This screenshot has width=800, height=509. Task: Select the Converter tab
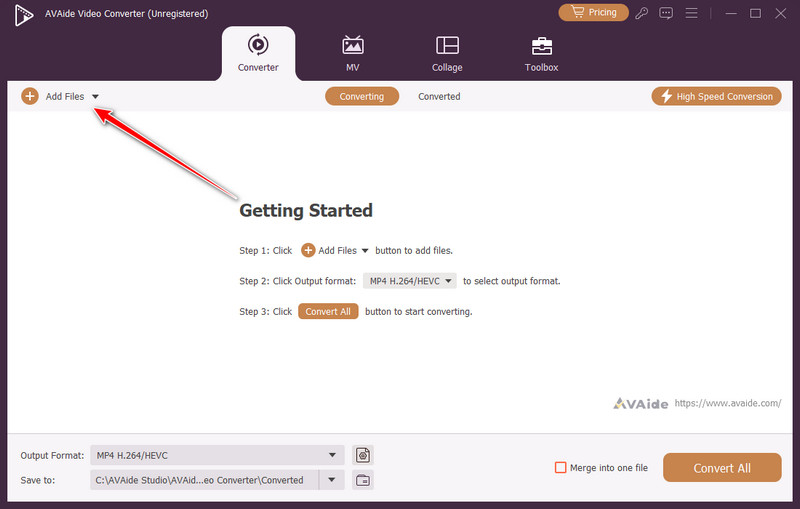pos(258,54)
